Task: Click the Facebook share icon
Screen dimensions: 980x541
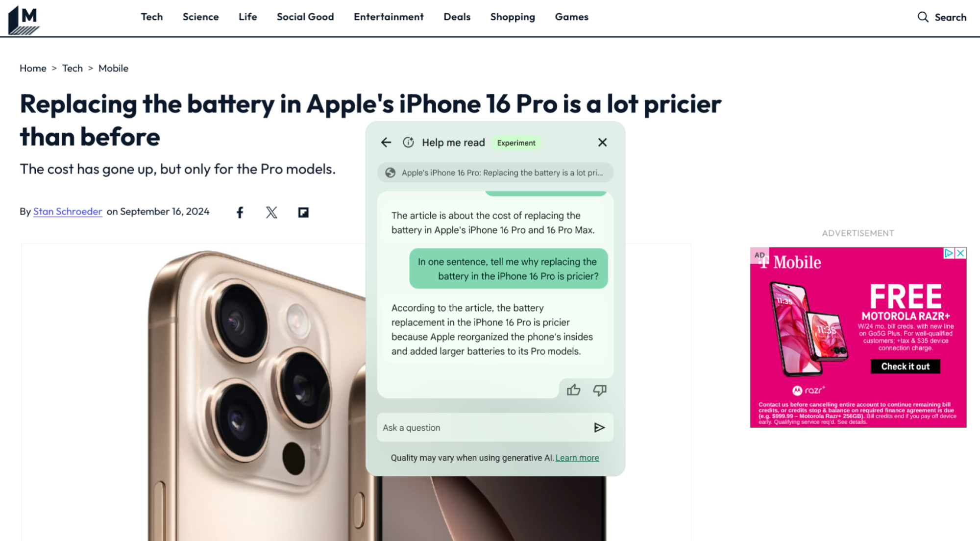Action: coord(240,213)
